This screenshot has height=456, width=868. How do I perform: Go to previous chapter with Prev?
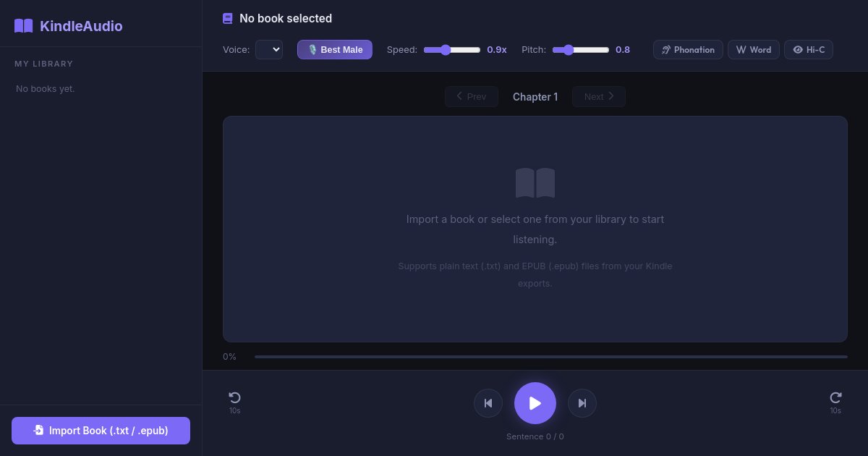coord(472,96)
